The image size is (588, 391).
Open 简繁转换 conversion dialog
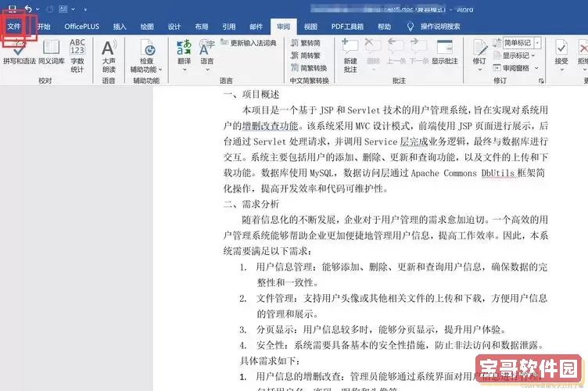[x=309, y=68]
